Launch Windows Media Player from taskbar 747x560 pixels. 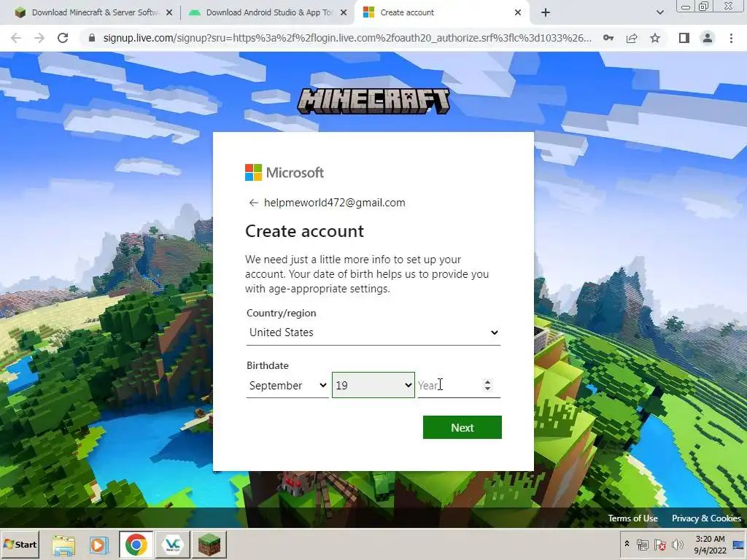[99, 545]
